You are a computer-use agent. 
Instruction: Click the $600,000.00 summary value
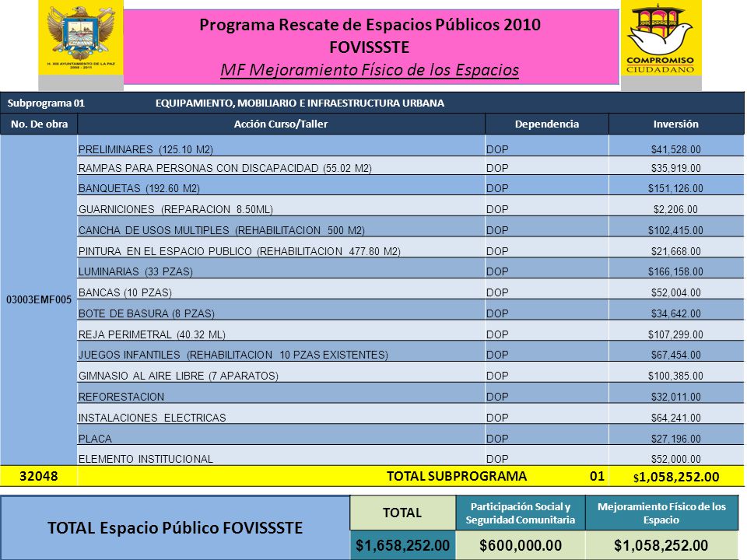tap(521, 545)
